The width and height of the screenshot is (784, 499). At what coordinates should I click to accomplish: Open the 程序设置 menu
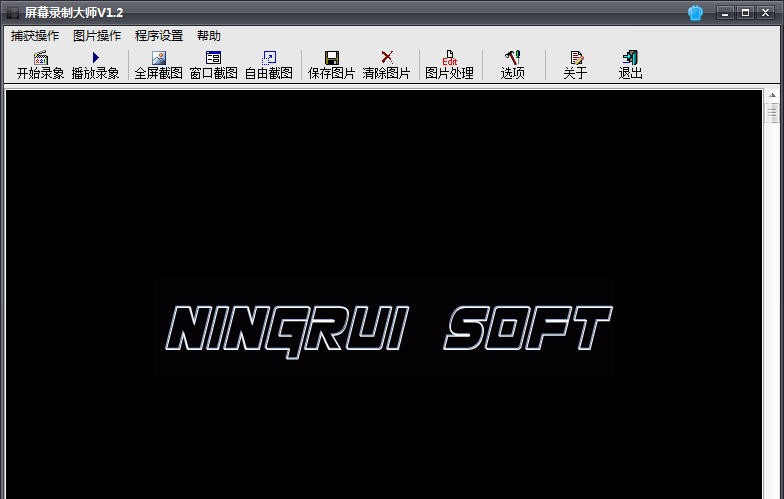click(159, 36)
